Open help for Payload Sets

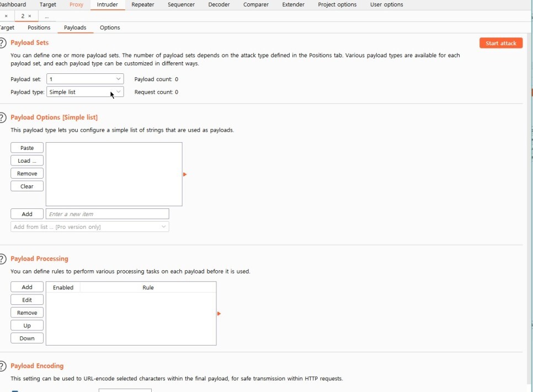coord(2,43)
